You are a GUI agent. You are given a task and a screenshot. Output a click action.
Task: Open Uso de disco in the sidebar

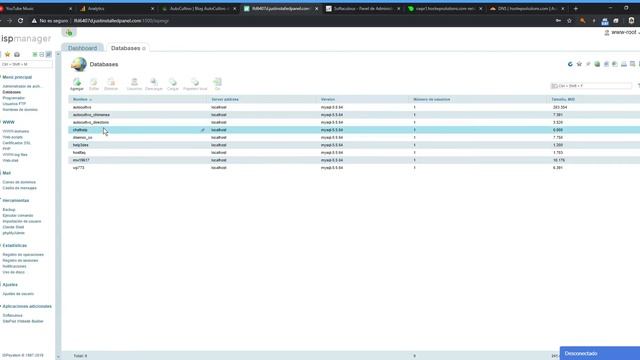pos(13,272)
